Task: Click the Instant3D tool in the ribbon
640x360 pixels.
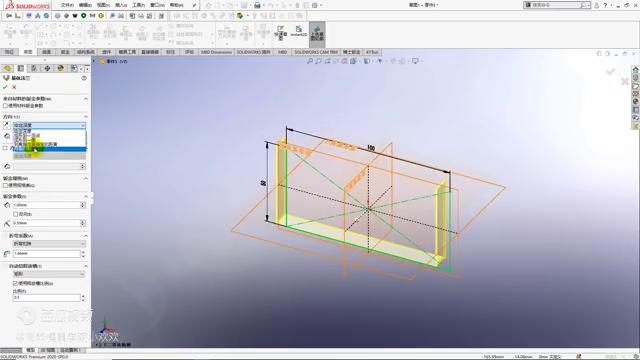Action: point(299,32)
